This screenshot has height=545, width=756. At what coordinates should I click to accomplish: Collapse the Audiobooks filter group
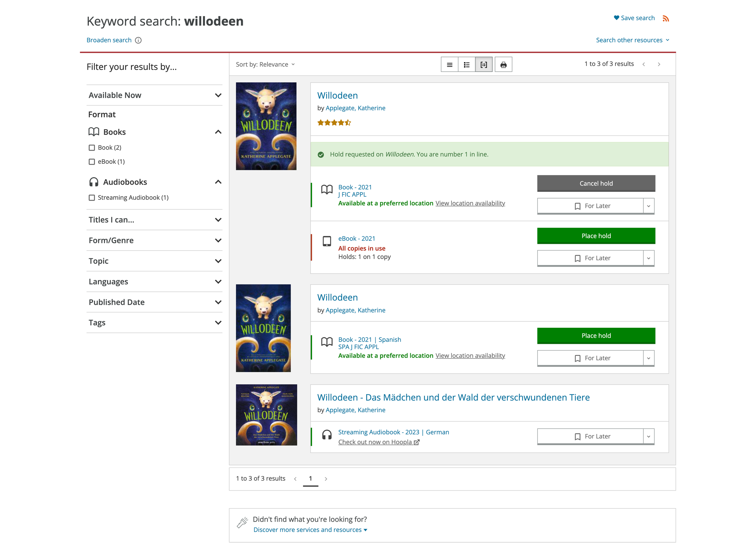point(218,182)
